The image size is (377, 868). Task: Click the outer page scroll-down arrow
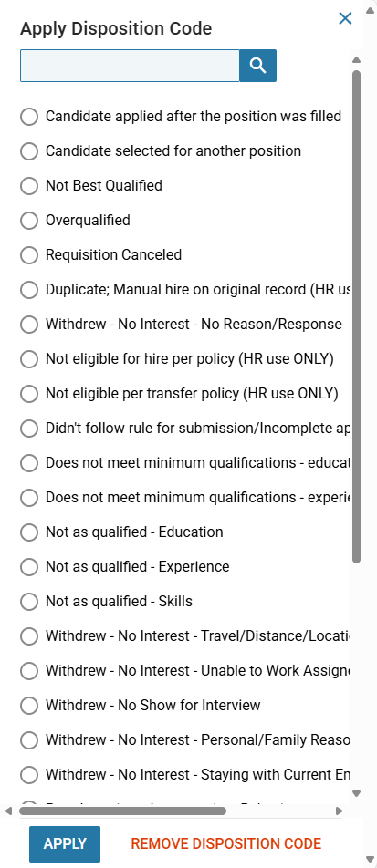click(x=371, y=859)
